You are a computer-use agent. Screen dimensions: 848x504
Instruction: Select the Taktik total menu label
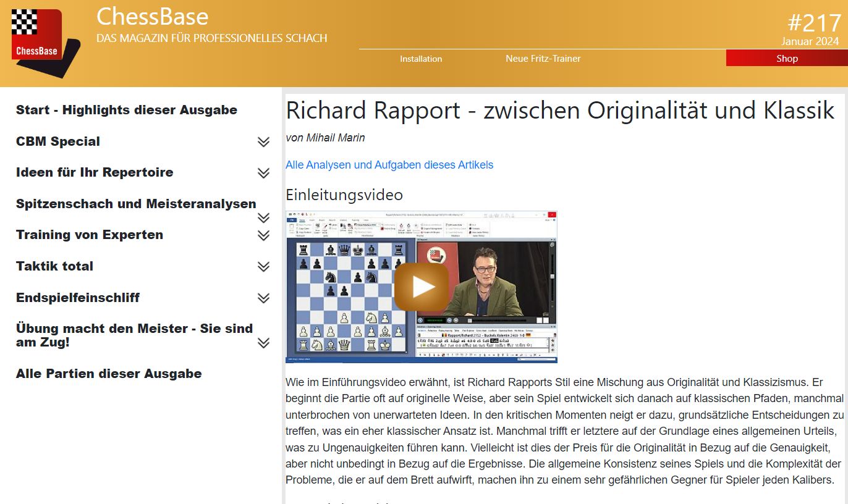[54, 266]
